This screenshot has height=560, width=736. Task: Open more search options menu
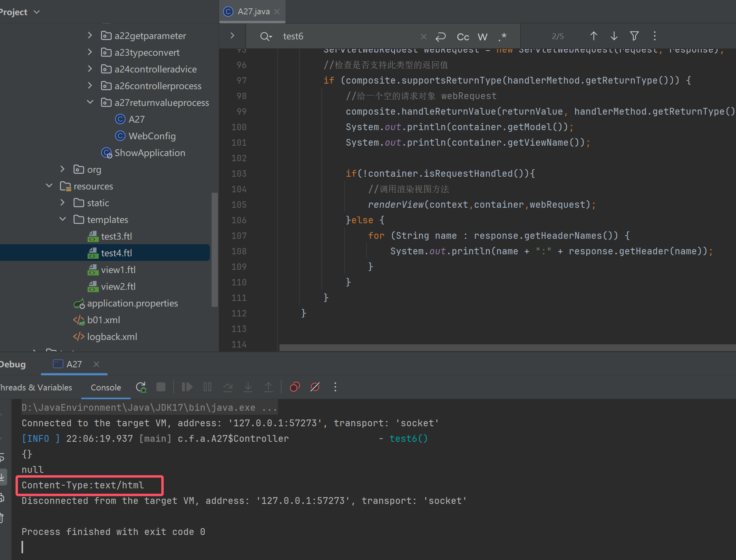click(x=655, y=36)
